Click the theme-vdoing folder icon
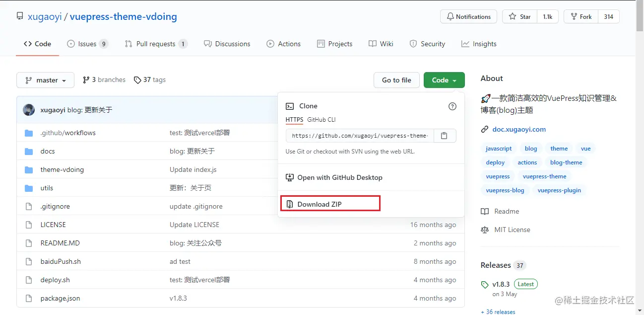 tap(29, 169)
